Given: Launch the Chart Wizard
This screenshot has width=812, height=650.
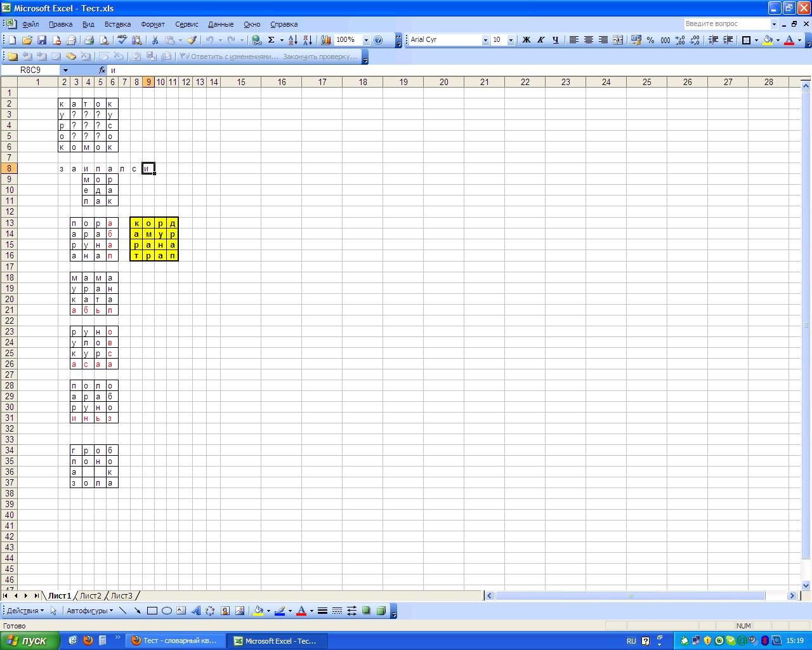Looking at the screenshot, I should [326, 40].
